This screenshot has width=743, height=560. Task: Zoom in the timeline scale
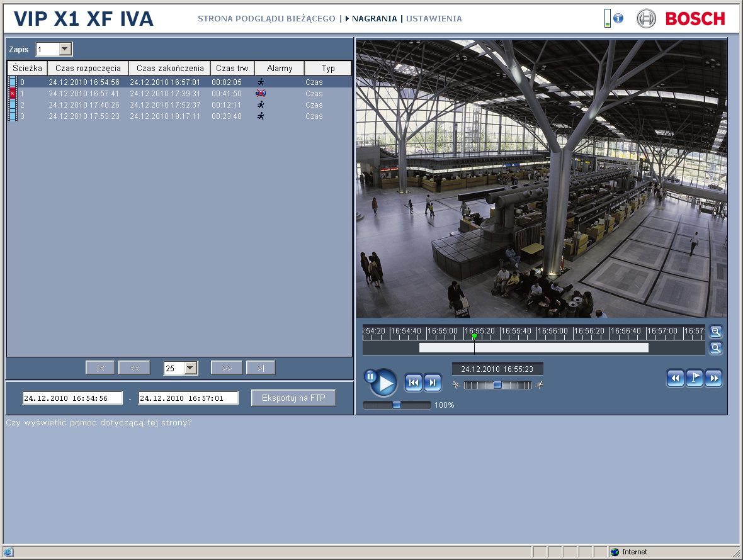click(x=715, y=332)
